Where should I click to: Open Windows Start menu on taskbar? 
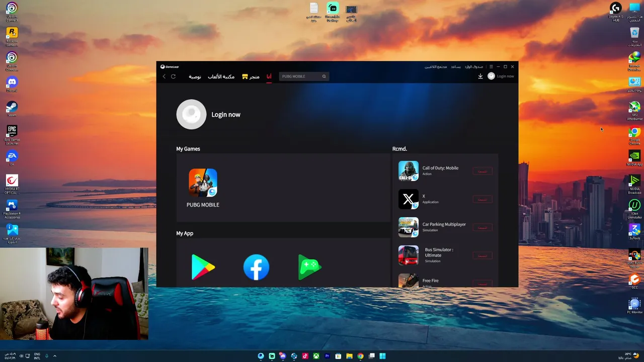[x=382, y=356]
